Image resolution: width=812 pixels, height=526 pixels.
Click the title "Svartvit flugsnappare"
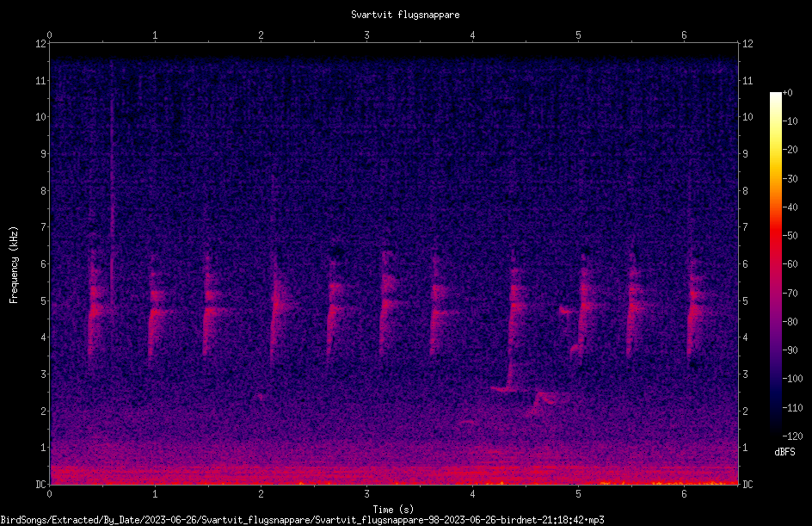tap(405, 15)
